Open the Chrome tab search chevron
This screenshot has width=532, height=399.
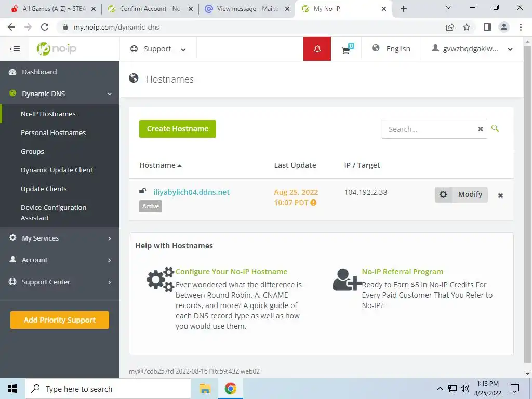[x=448, y=7]
